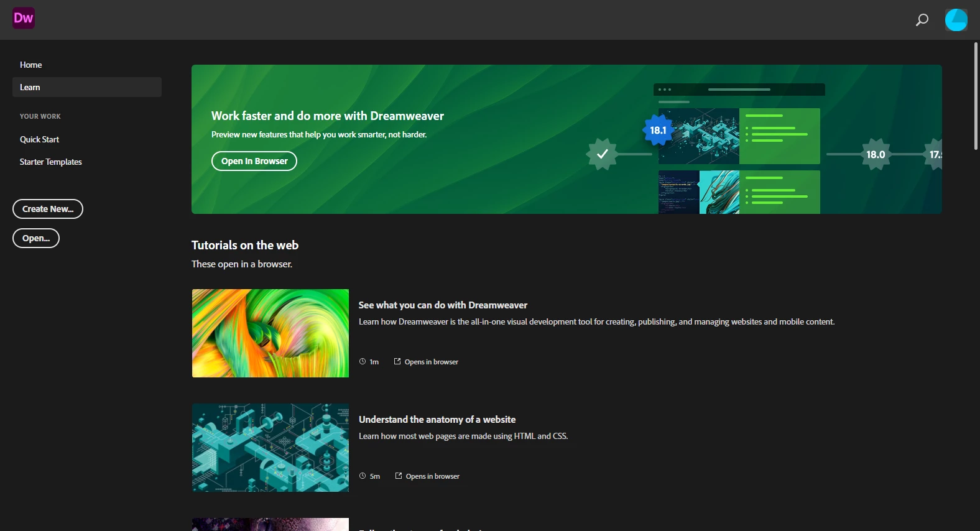
Task: Click 'Learn how most web pages are made' description
Action: [x=463, y=436]
